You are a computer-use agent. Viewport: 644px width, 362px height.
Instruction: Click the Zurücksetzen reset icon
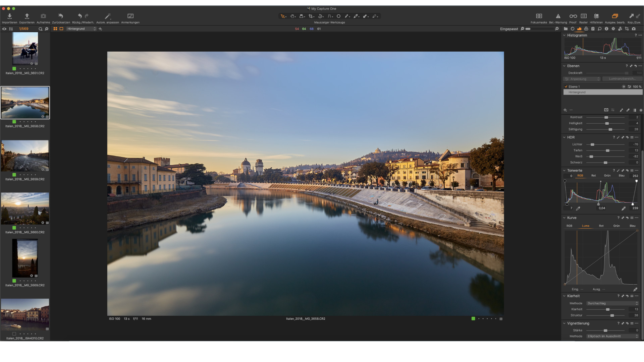click(61, 16)
